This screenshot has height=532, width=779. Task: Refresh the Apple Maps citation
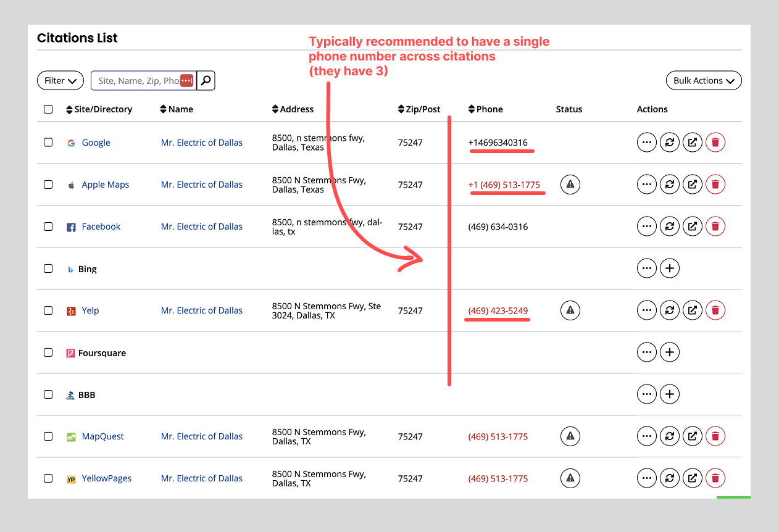click(x=670, y=185)
